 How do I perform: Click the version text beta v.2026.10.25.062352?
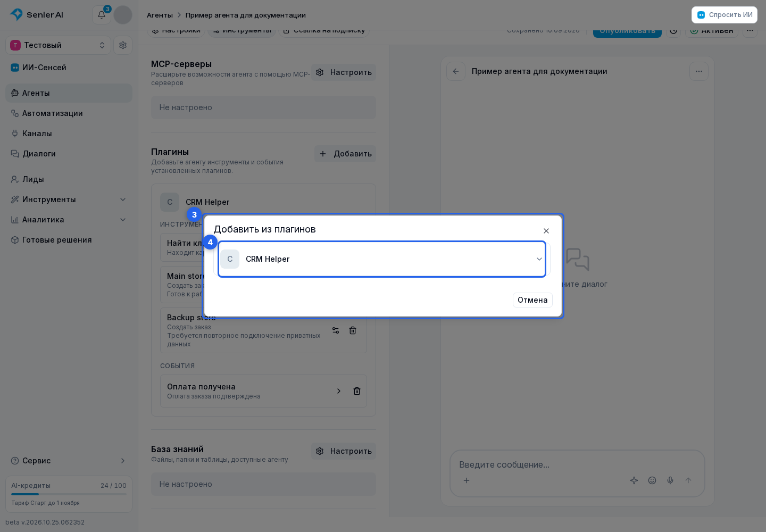(x=45, y=522)
